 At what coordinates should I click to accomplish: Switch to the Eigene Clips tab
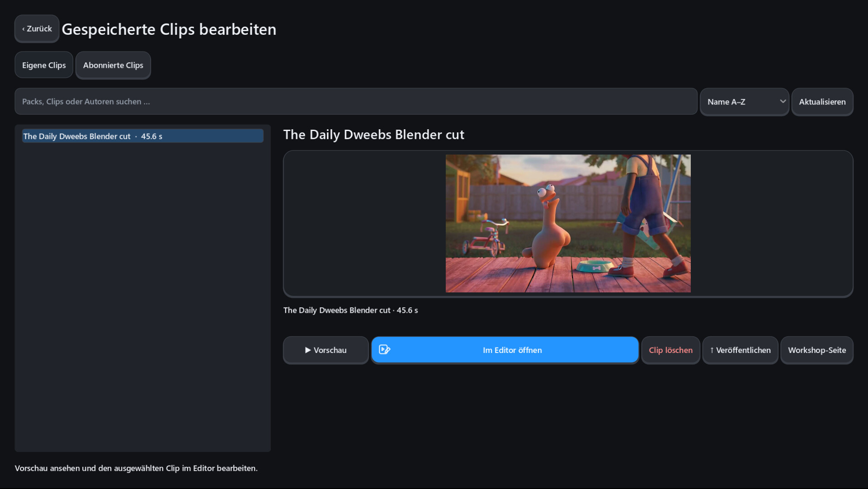click(44, 65)
